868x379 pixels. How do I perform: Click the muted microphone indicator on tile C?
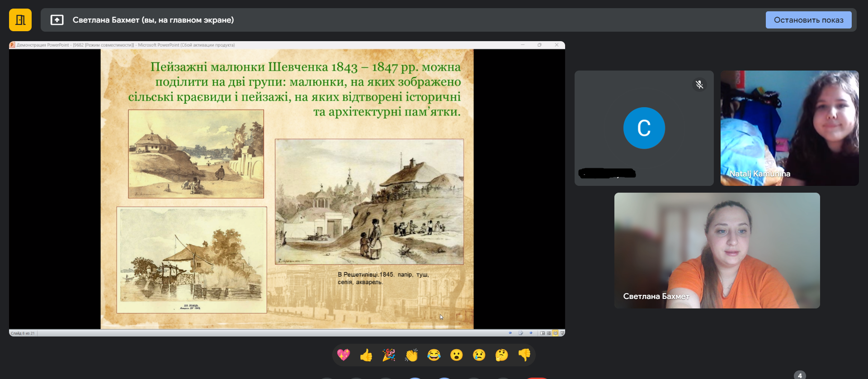(699, 85)
